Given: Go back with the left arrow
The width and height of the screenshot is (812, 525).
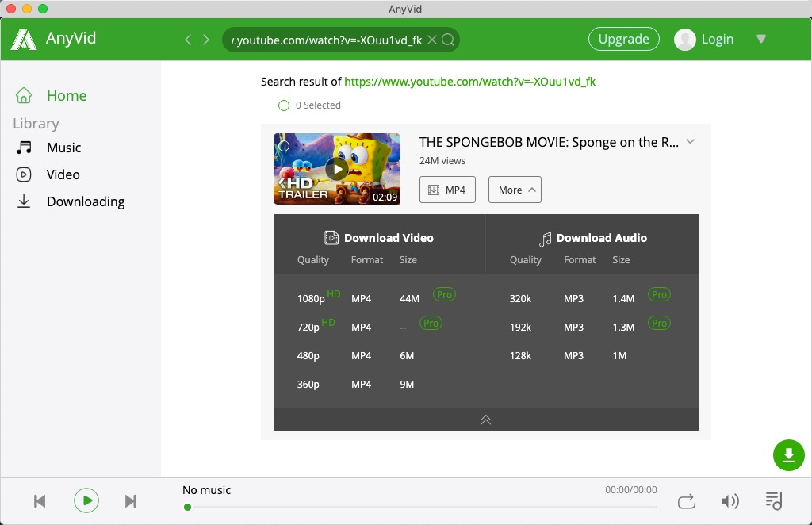Looking at the screenshot, I should pos(188,40).
